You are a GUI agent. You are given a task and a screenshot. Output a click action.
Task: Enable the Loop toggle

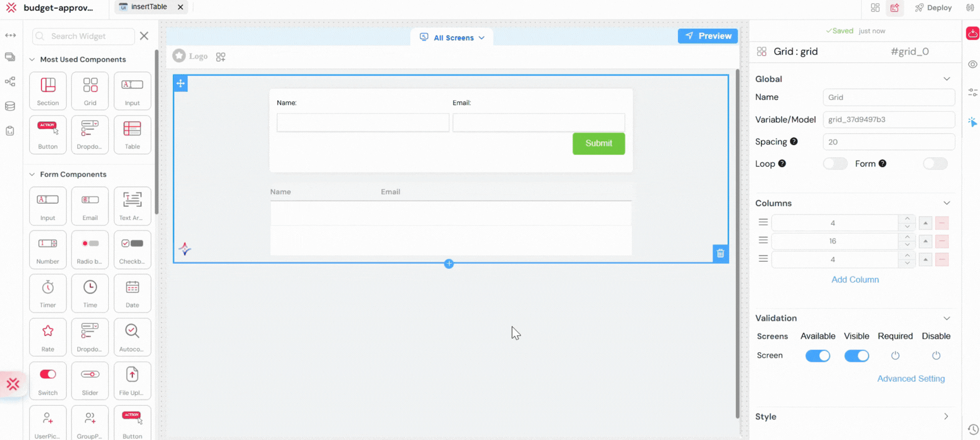835,164
